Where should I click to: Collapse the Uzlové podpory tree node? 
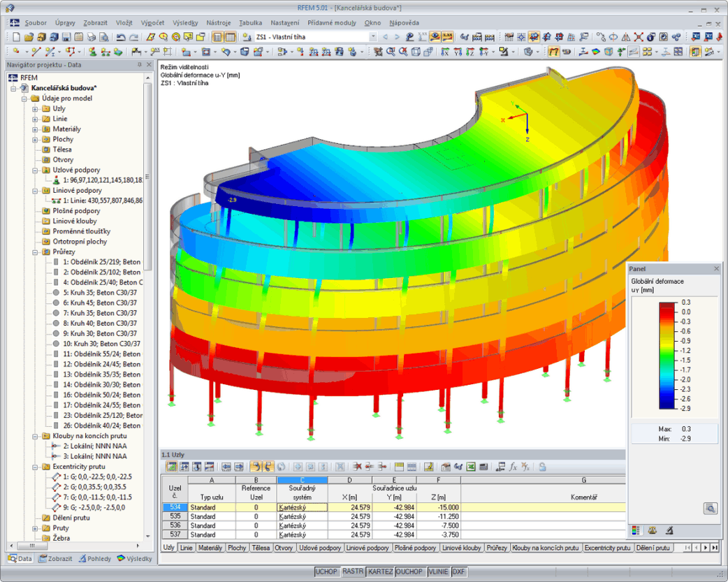tap(35, 170)
